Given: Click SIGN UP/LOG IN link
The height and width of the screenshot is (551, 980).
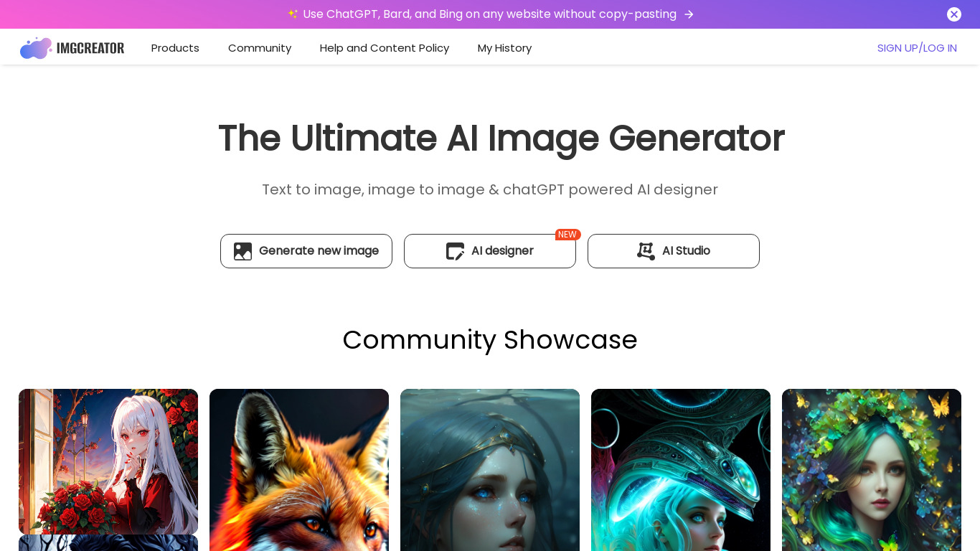Looking at the screenshot, I should 917,48.
